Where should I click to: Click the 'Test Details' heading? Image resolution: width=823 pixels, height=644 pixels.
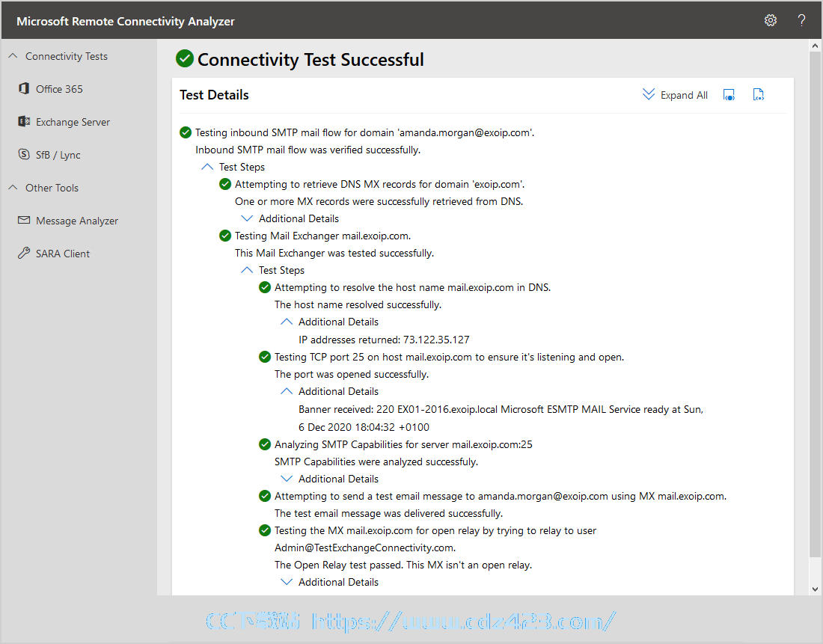214,95
